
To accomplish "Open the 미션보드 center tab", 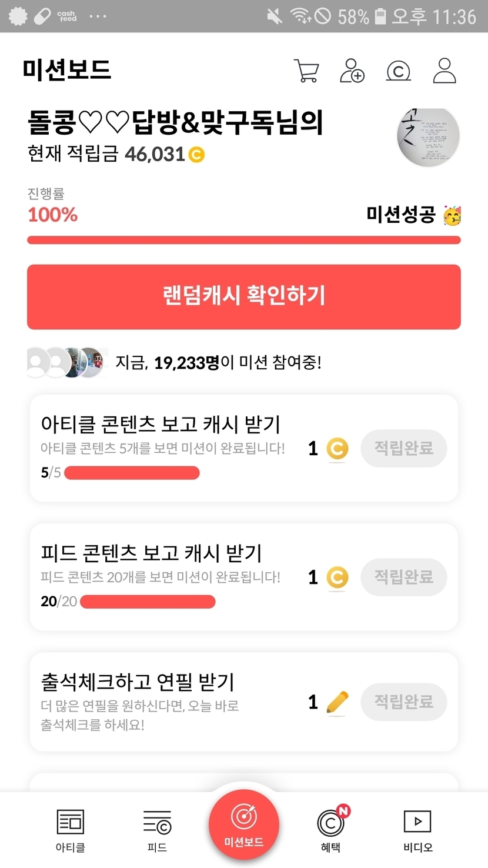I will point(243,825).
